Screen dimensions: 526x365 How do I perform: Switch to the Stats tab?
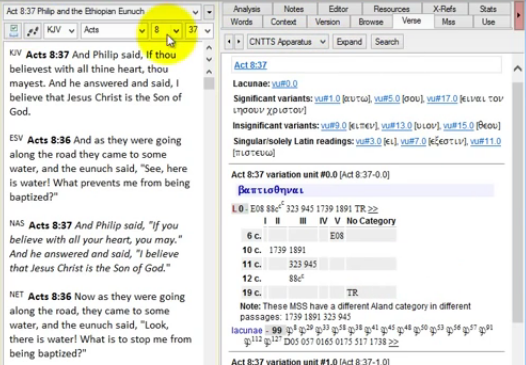488,9
